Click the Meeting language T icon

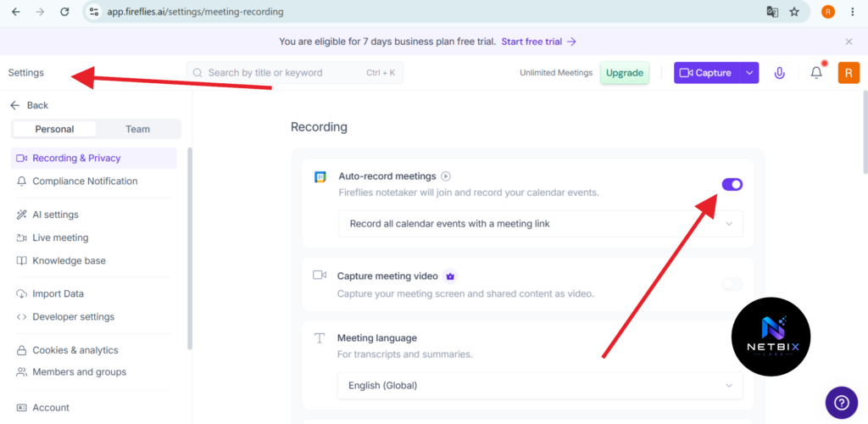[320, 338]
